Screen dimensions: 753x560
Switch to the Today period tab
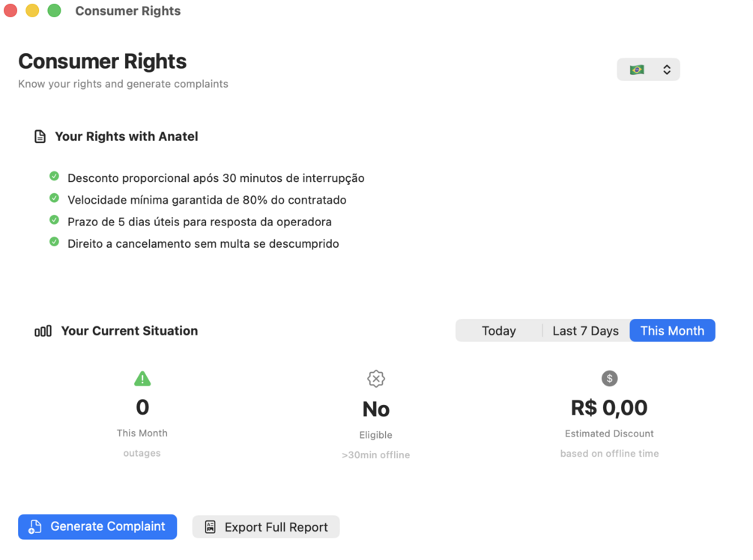coord(499,331)
